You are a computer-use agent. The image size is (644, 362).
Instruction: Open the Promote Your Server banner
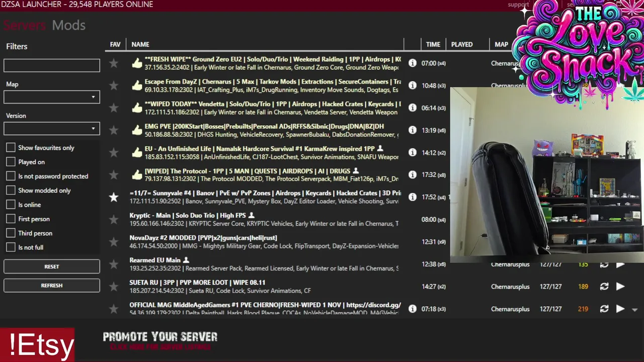[160, 340]
